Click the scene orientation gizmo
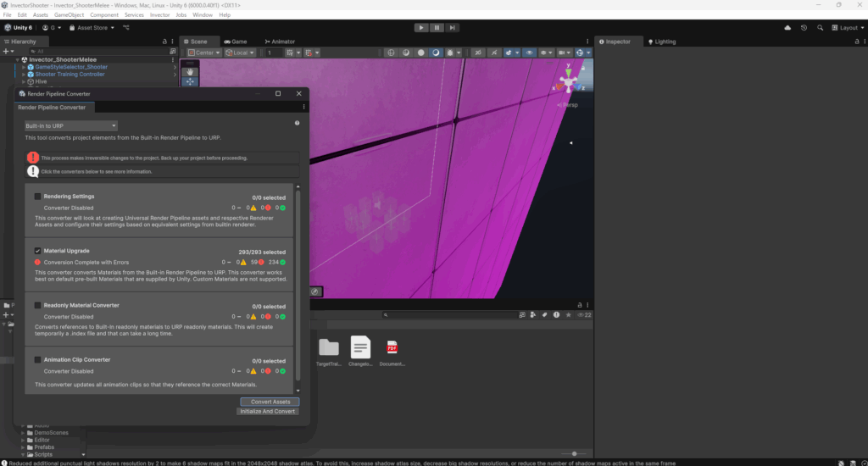 (x=569, y=85)
